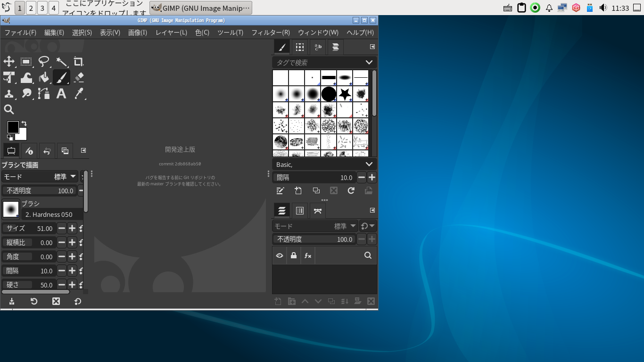
Task: Select the Zoom magnifier tool
Action: pos(9,109)
